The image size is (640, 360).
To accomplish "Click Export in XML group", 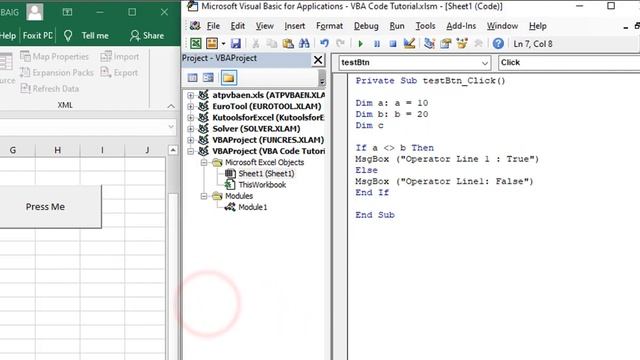I will click(119, 73).
